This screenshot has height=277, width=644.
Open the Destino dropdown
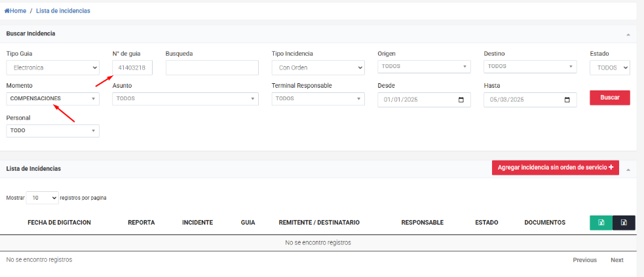coord(530,67)
